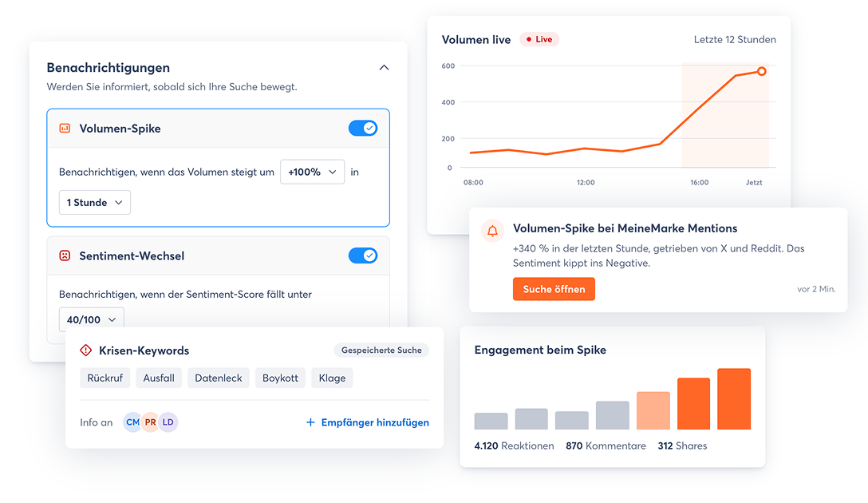Click the tallest orange engagement bar

click(x=734, y=399)
